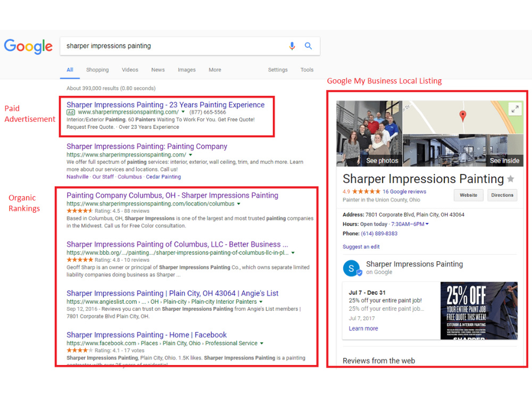Open Angie's List result link

(172, 293)
